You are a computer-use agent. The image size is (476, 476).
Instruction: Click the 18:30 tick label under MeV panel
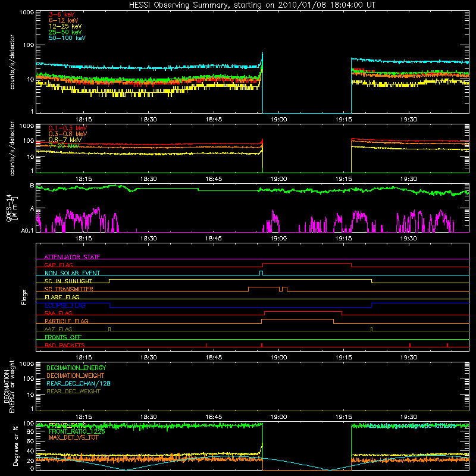click(x=148, y=179)
